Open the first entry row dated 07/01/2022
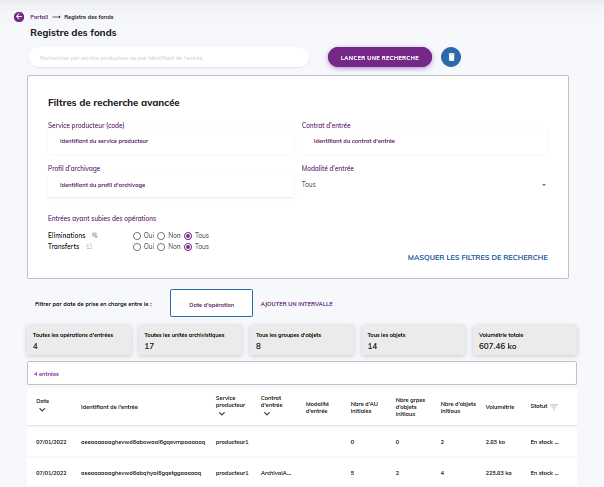Image resolution: width=604 pixels, height=487 pixels. [150, 441]
